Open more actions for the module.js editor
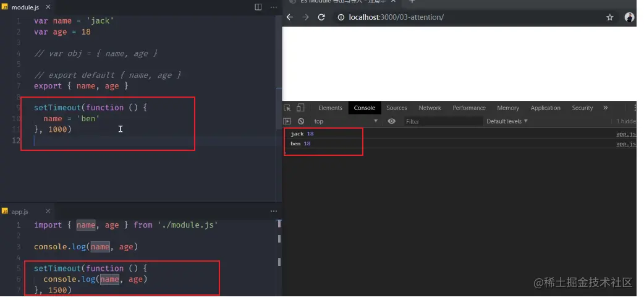The height and width of the screenshot is (300, 644). tap(274, 7)
